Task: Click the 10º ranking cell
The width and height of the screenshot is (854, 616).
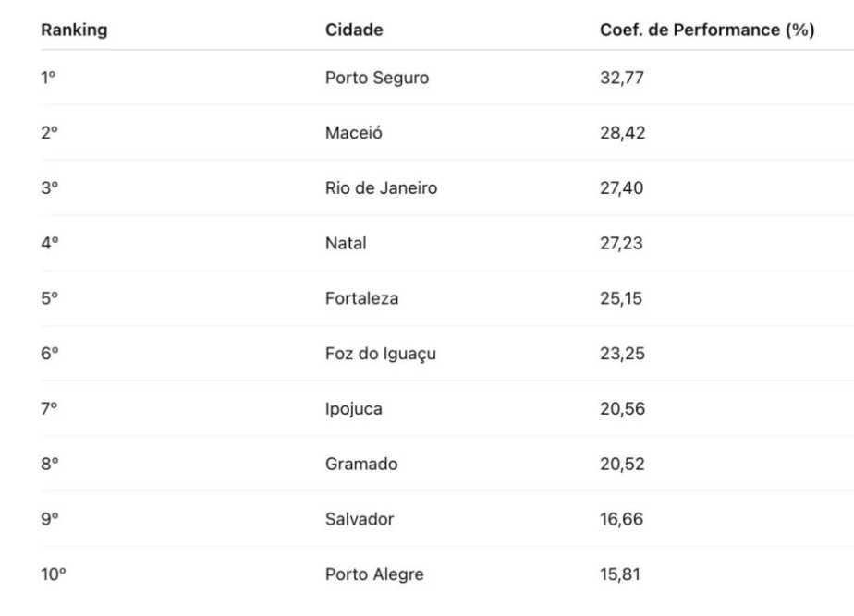Action: pos(54,574)
